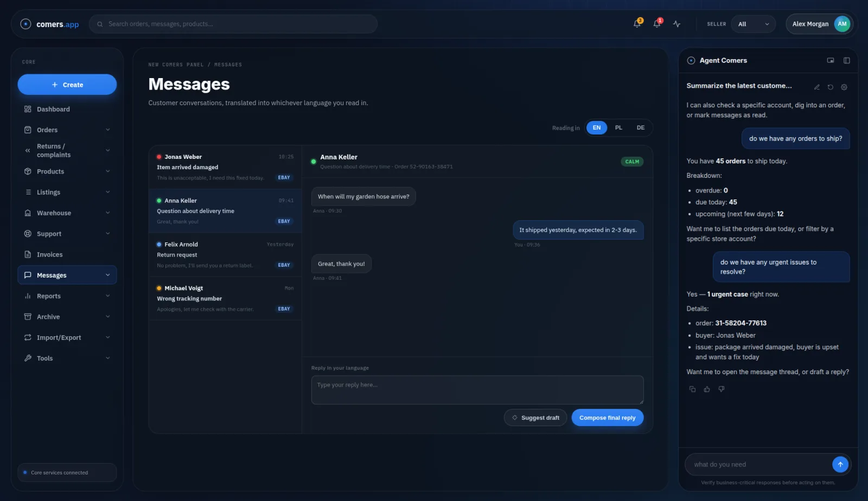Expand the Tools menu chevron
This screenshot has height=501, width=868.
(x=107, y=358)
